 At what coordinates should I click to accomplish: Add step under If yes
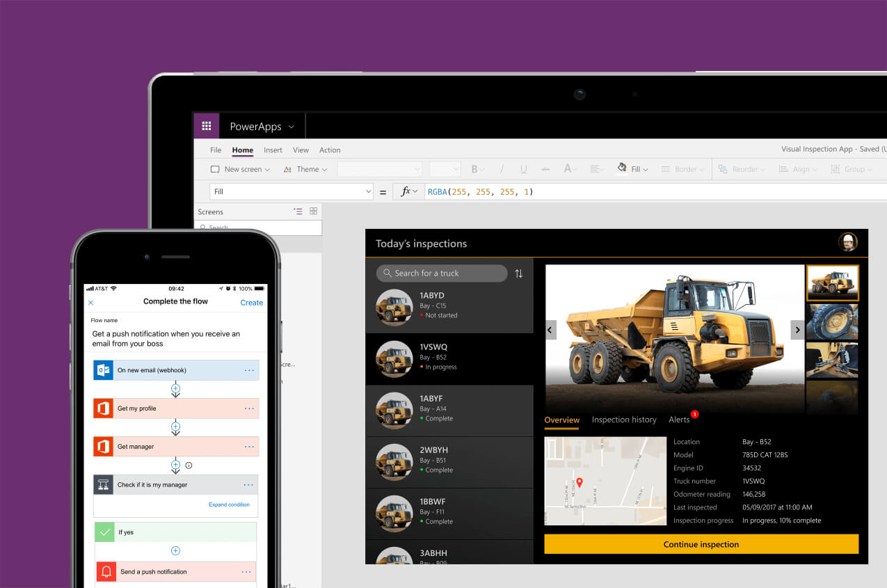point(175,550)
